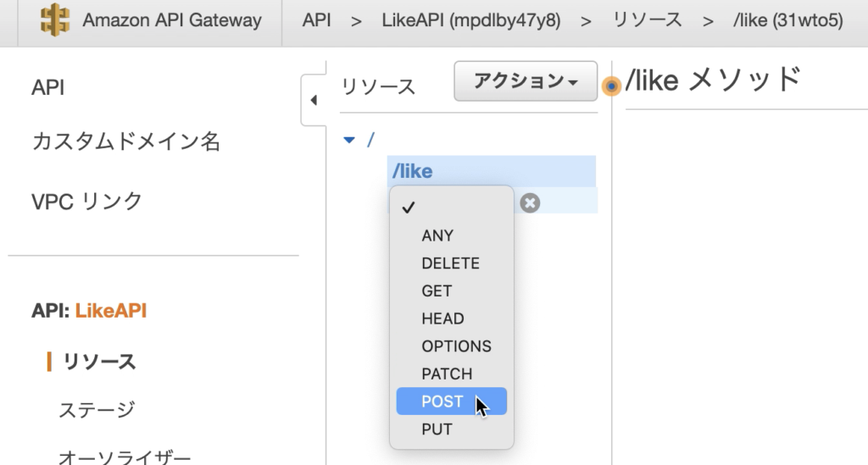Select リソース under LikeAPI

[x=100, y=362]
